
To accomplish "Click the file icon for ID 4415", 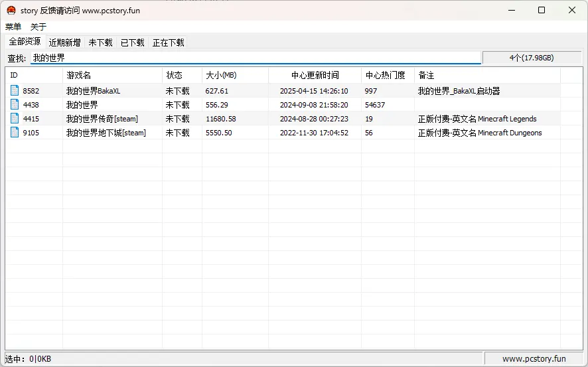I will click(x=14, y=118).
